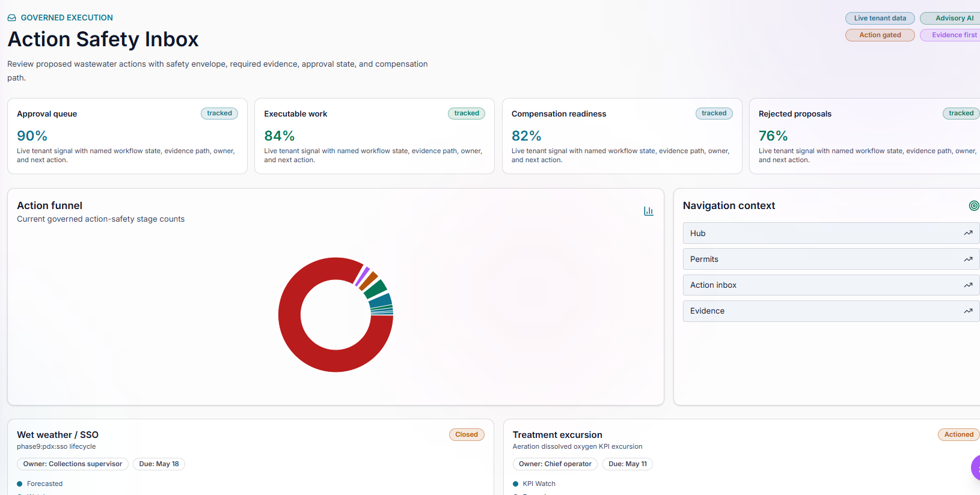Click the tracked badge on Executable work
Image resolution: width=980 pixels, height=495 pixels.
tap(467, 113)
